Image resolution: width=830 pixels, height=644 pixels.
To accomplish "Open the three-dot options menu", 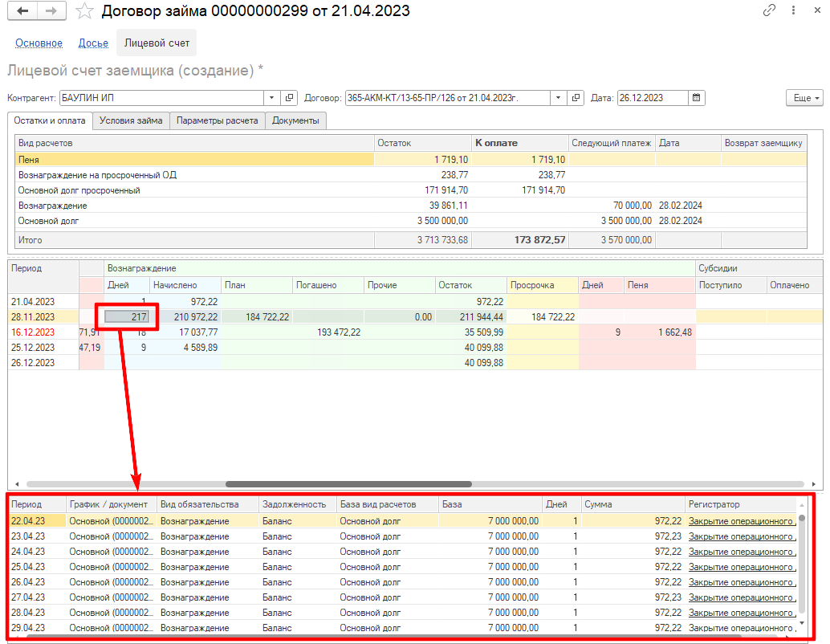I will pos(793,10).
